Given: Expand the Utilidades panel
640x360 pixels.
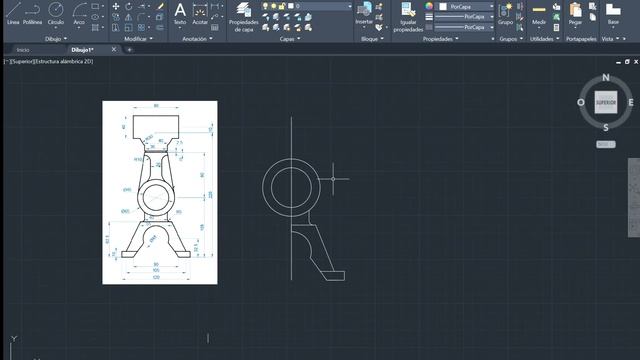Looking at the screenshot, I should 545,39.
